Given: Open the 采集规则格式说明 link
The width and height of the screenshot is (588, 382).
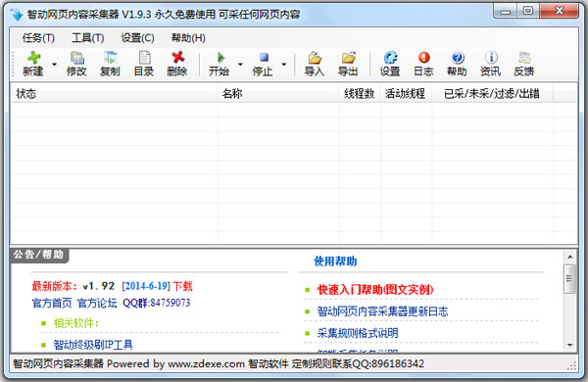Looking at the screenshot, I should point(358,333).
